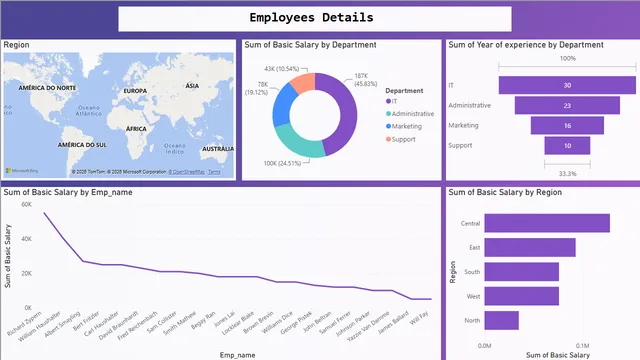640x360 pixels.
Task: Click the EUROPA map label
Action: (x=135, y=91)
